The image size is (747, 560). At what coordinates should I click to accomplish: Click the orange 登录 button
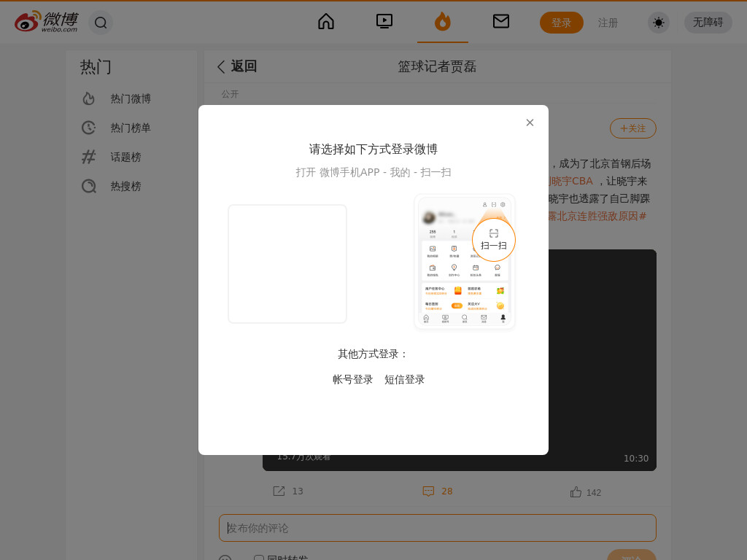(x=561, y=23)
